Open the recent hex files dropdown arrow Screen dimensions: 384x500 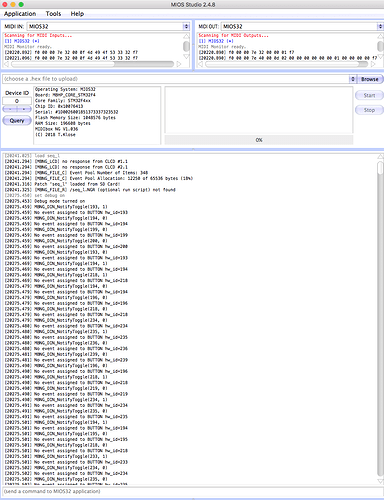(353, 79)
